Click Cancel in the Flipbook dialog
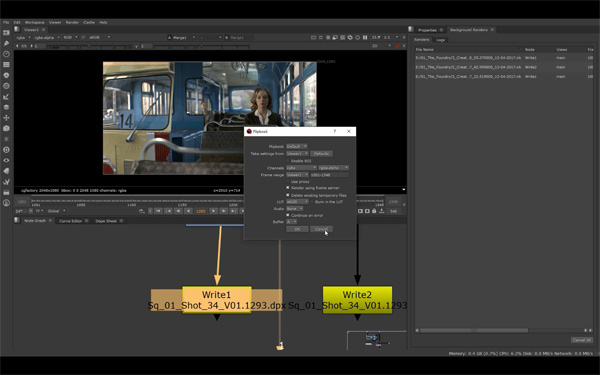The image size is (600, 375). tap(321, 229)
